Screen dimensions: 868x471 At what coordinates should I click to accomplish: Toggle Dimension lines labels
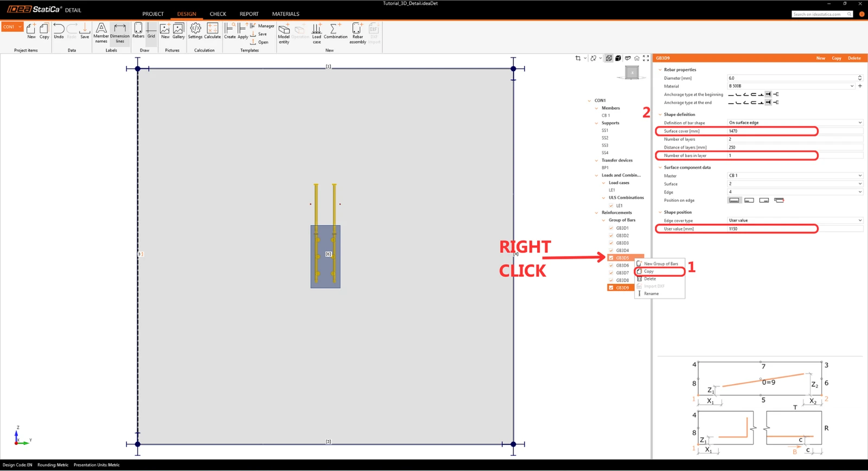[120, 33]
